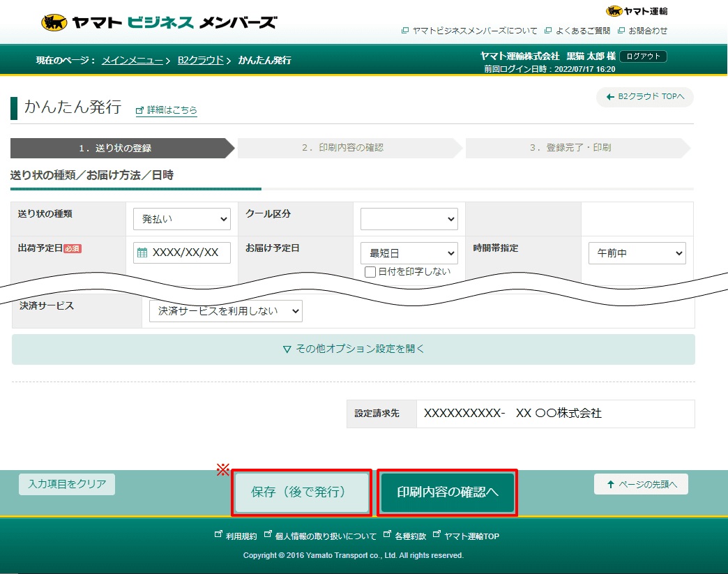Screen dimensions: 728x574
Task: Click the Yamato black cat logo icon
Action: 54,22
